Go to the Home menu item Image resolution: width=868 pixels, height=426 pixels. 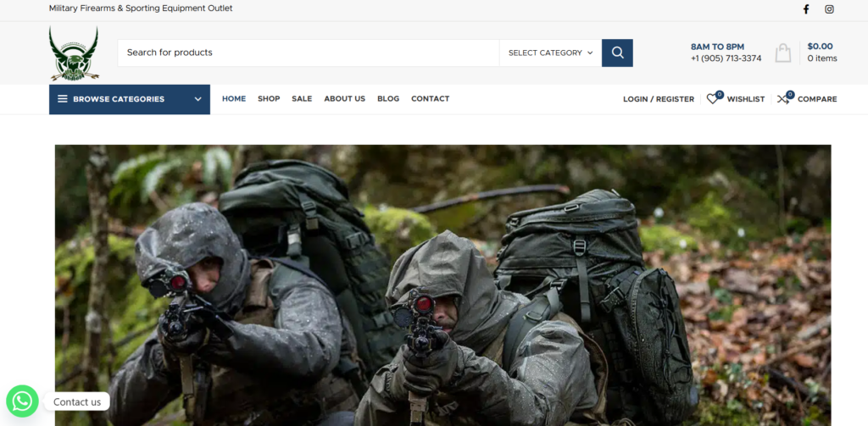pos(234,99)
